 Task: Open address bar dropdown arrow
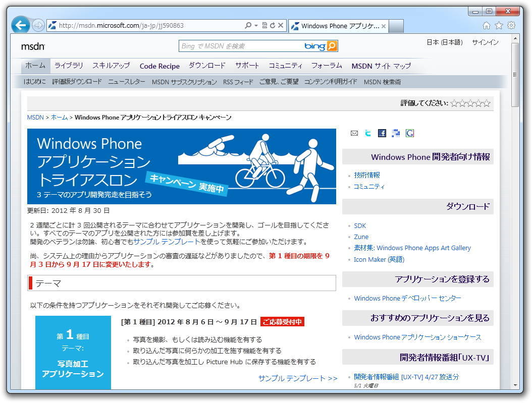(256, 25)
